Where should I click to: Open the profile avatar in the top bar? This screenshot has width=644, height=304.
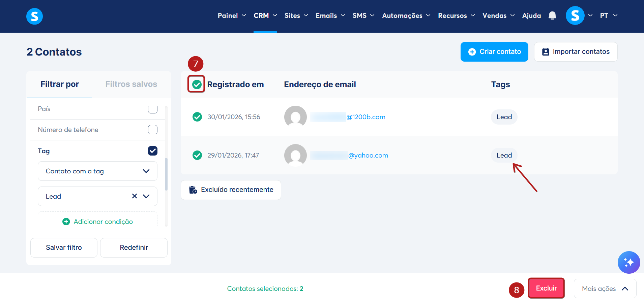pyautogui.click(x=575, y=15)
